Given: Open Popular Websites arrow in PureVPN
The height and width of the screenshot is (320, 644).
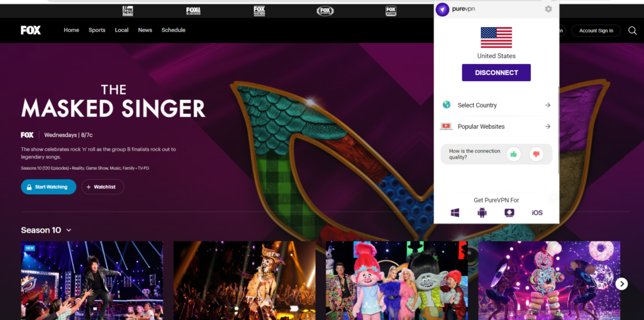Looking at the screenshot, I should click(x=548, y=126).
